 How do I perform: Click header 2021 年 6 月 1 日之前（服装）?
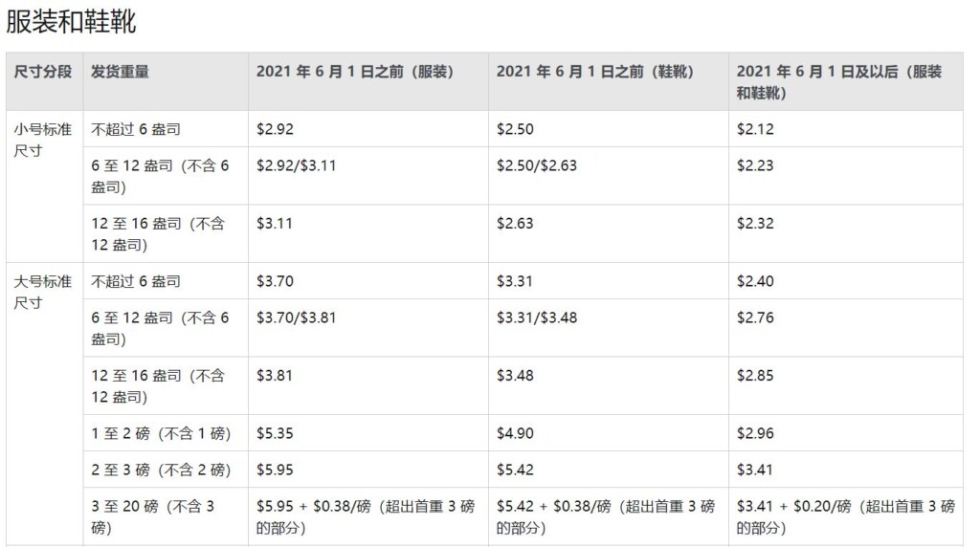point(355,72)
